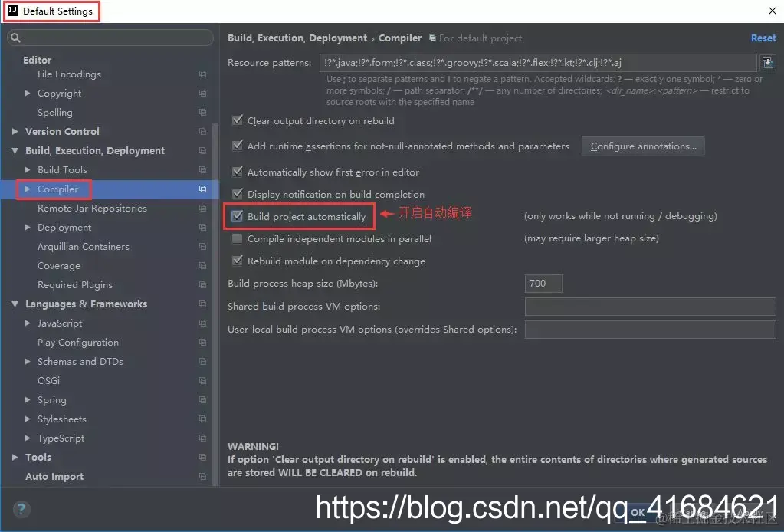Click the project-level icon beside File Encodings
The image size is (784, 532).
[202, 74]
